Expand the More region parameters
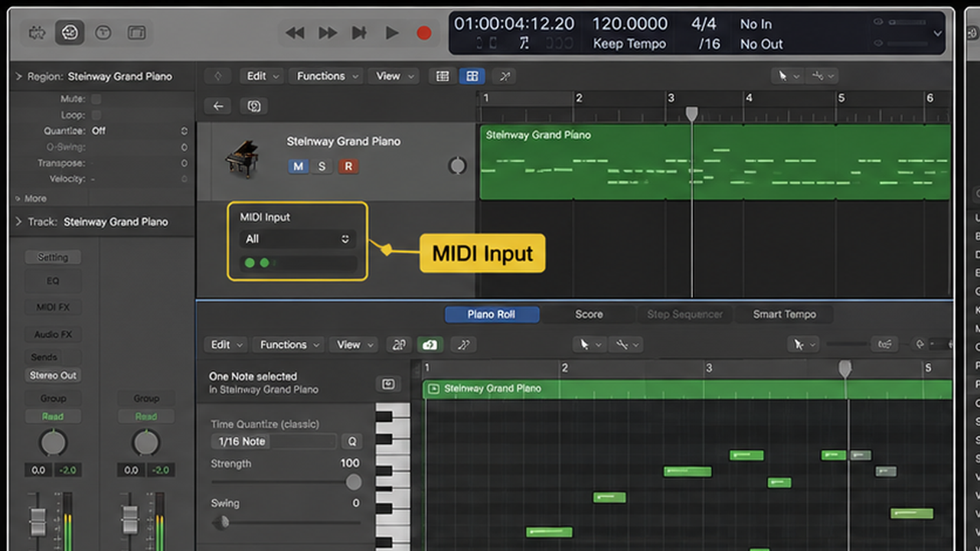Screen dimensions: 980x551 click(31, 198)
